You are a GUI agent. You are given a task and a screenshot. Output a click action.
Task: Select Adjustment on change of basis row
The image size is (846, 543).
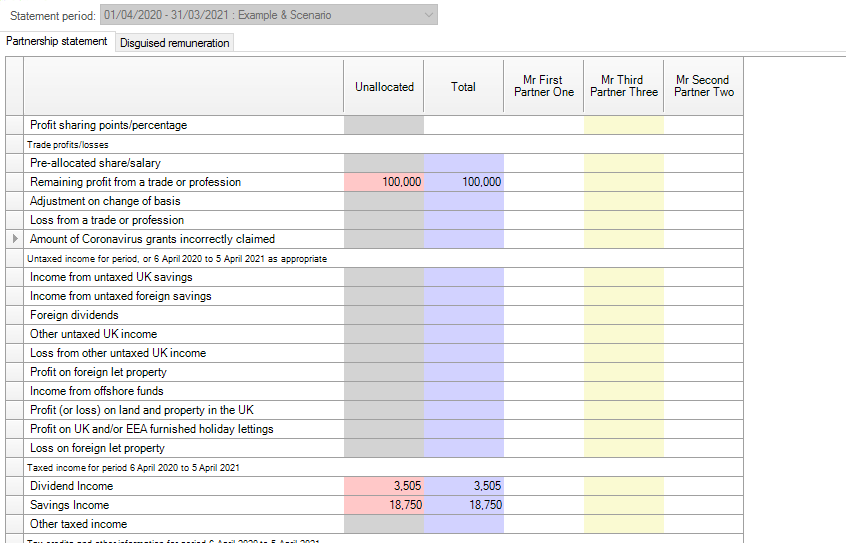point(105,201)
